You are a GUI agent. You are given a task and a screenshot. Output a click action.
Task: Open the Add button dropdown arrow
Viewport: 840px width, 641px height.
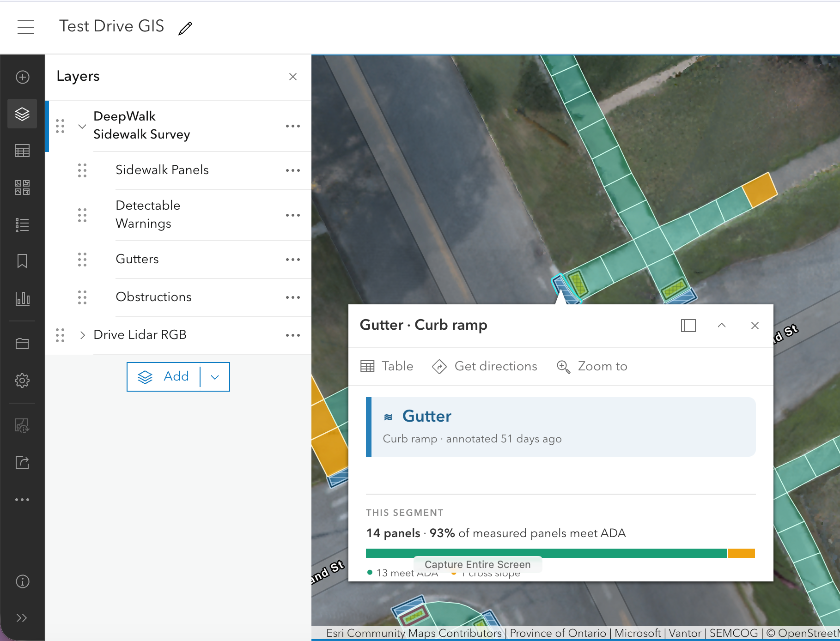[215, 377]
